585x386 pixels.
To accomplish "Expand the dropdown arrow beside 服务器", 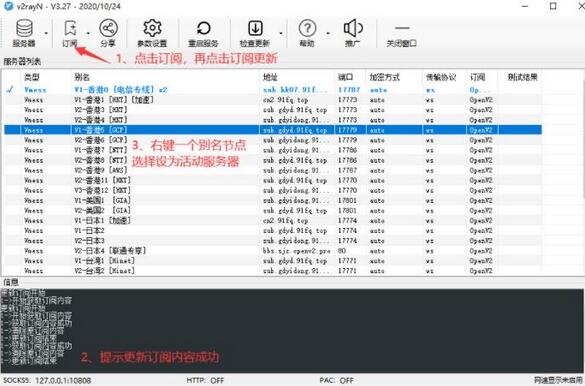I will pyautogui.click(x=46, y=34).
